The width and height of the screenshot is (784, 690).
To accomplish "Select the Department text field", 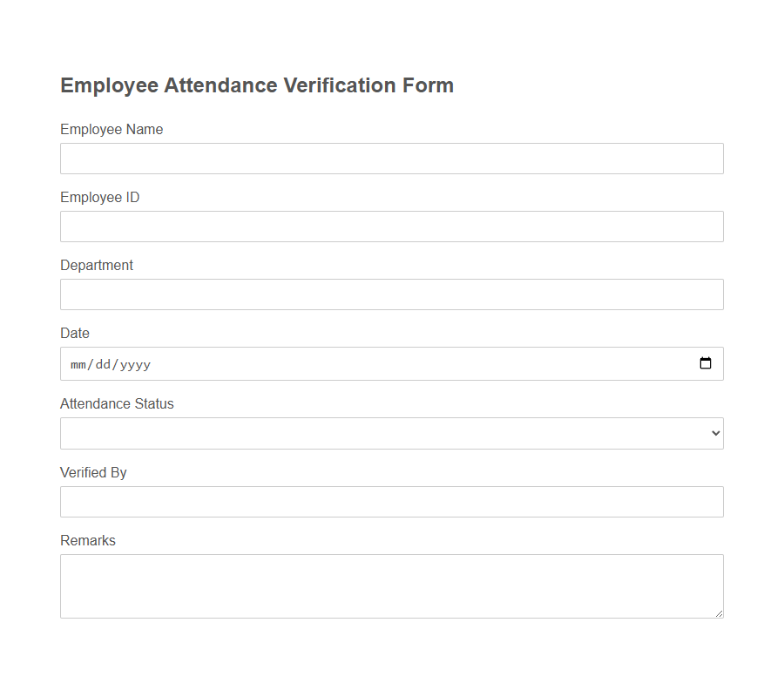I will click(391, 294).
